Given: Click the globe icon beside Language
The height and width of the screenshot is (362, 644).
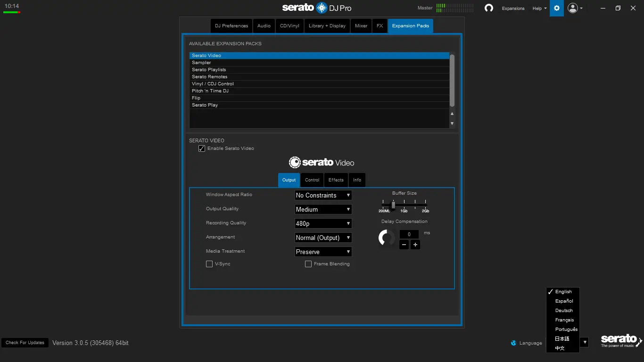Looking at the screenshot, I should 513,343.
